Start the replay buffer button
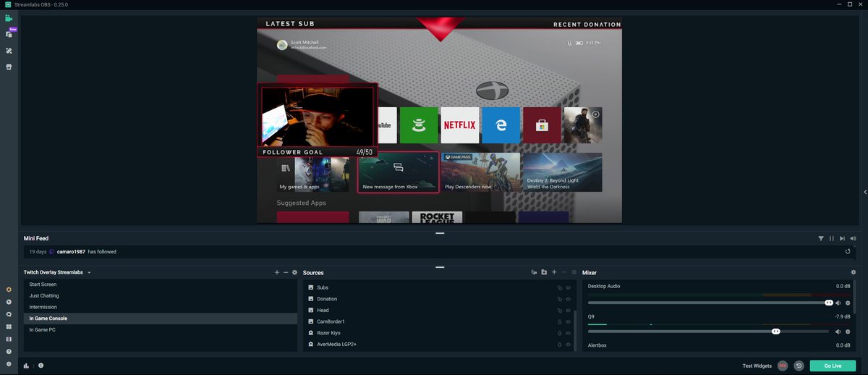This screenshot has height=375, width=868. pyautogui.click(x=799, y=366)
